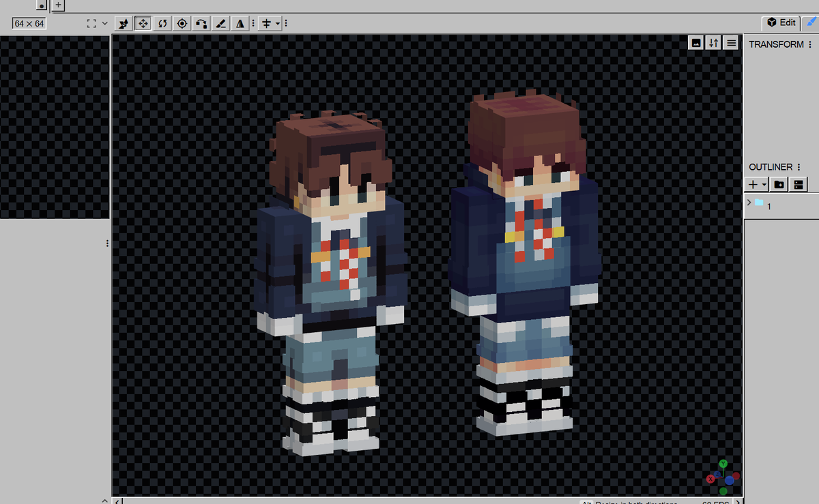
Task: Open the new tab with plus button
Action: [58, 5]
